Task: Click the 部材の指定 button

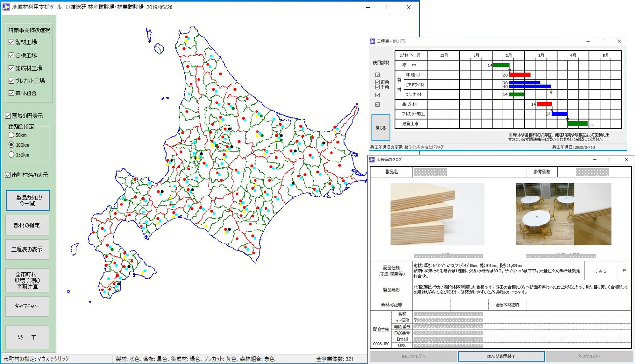Action: [x=28, y=225]
